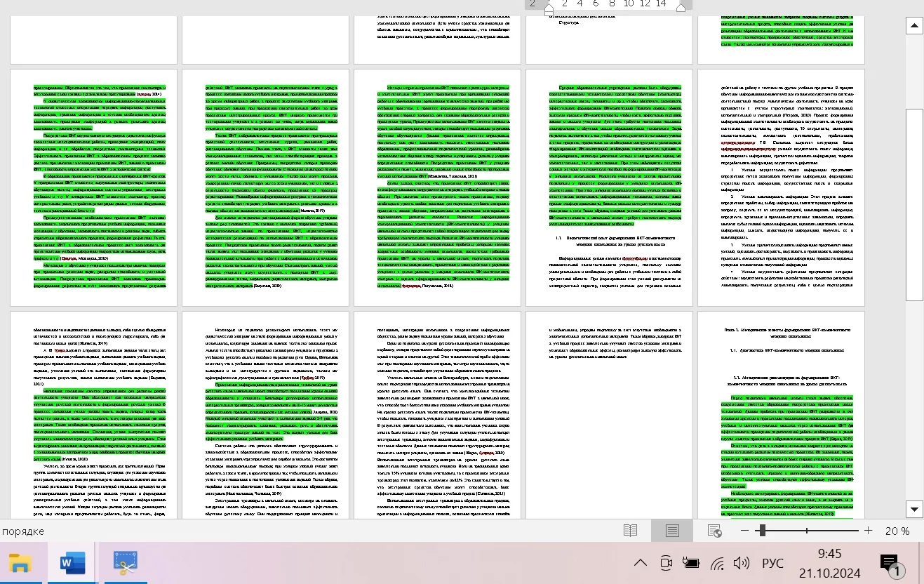
Task: Show hidden tray icons chevron
Action: click(x=641, y=563)
